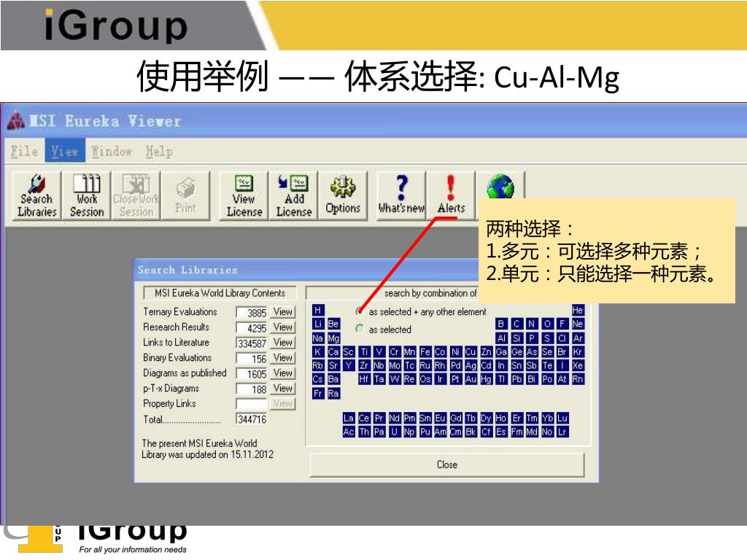Start a Work Session from toolbar
The width and height of the screenshot is (747, 560).
pyautogui.click(x=87, y=195)
